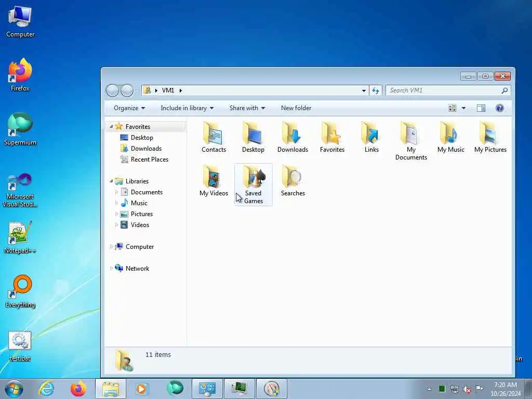
Task: Click the breadcrumb arrow after VM1
Action: (180, 90)
